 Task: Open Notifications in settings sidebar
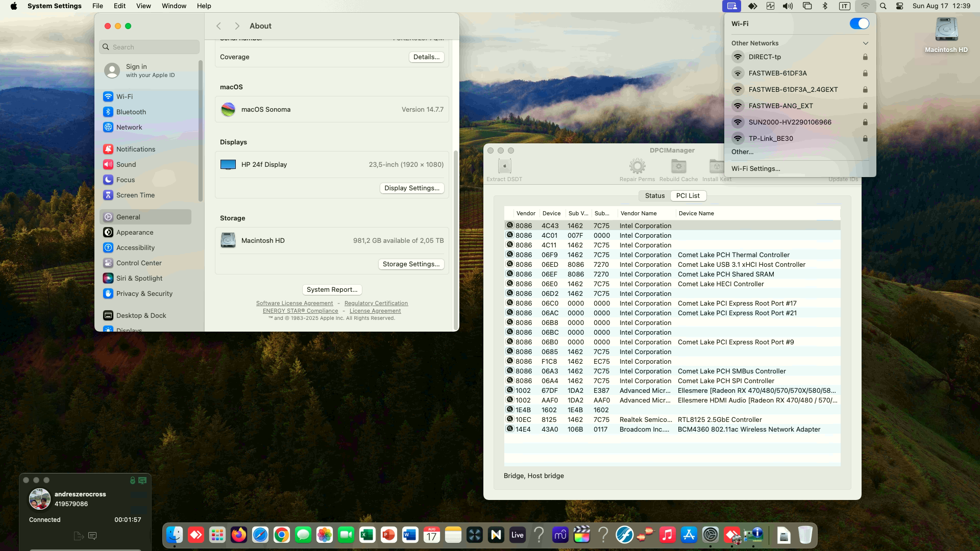click(145, 149)
